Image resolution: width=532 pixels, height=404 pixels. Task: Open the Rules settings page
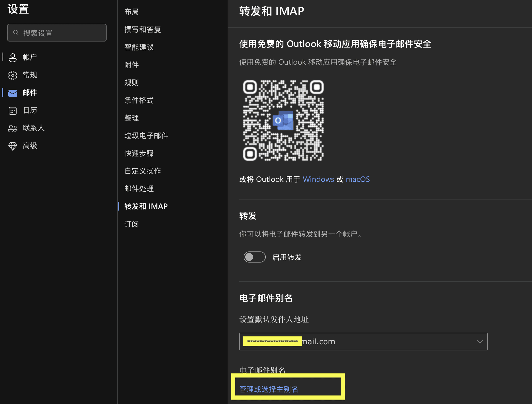[131, 83]
